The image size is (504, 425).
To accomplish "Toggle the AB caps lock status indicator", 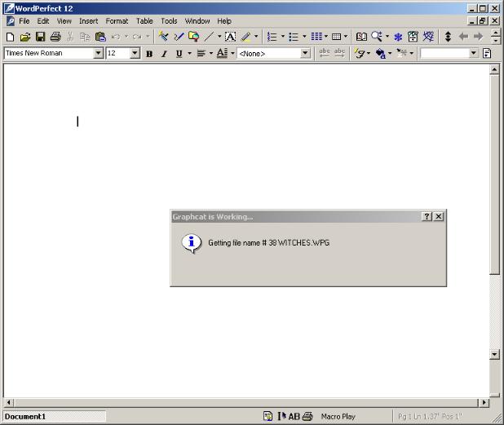I will pos(294,417).
